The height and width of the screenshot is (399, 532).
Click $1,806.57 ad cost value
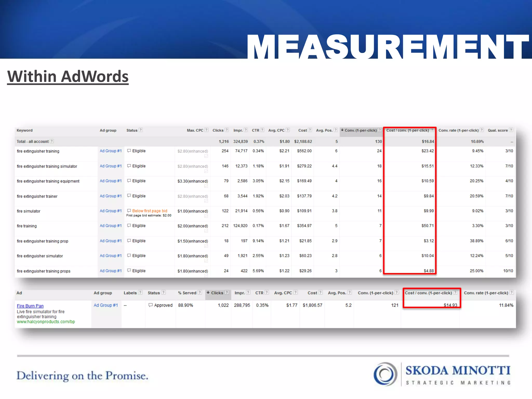tap(312, 305)
